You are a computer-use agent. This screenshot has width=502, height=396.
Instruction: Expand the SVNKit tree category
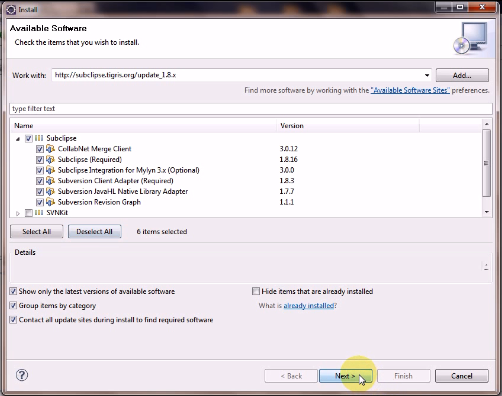click(18, 213)
